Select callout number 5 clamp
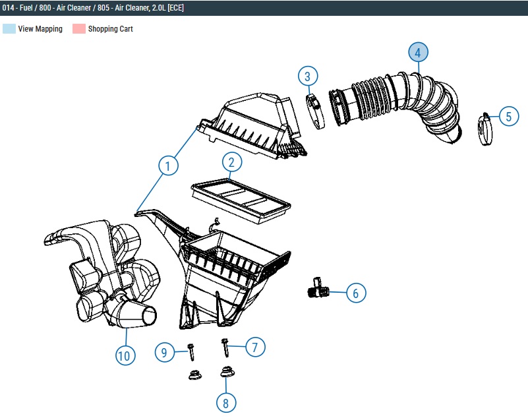528x420 pixels. point(508,116)
